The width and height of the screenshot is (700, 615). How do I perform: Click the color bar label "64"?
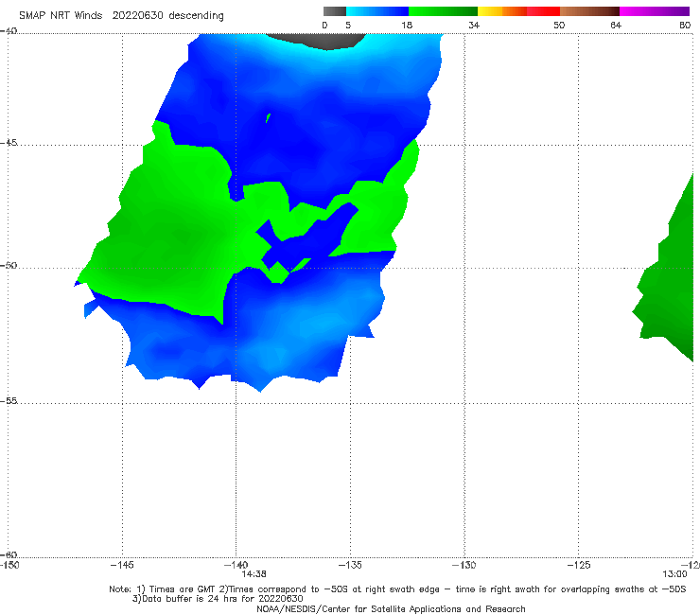616,26
